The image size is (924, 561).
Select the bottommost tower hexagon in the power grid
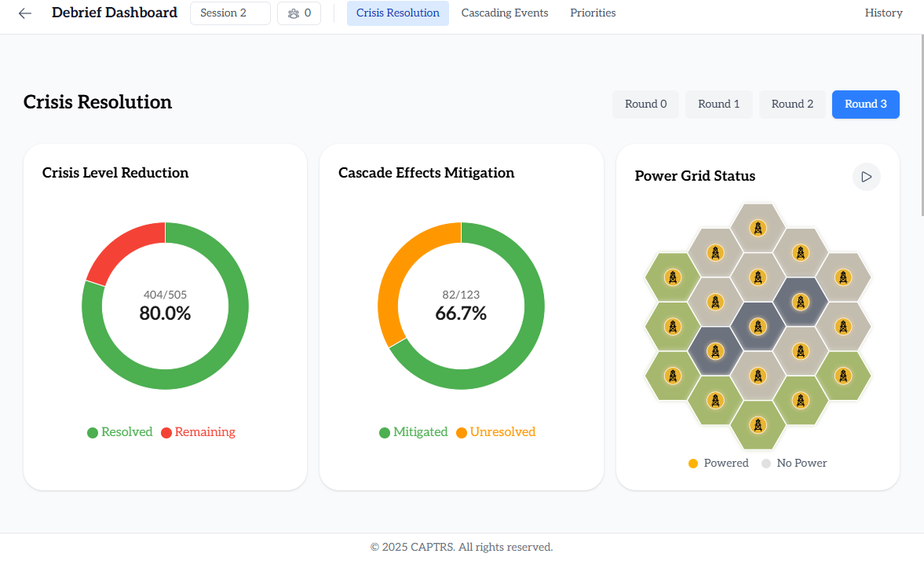click(758, 425)
